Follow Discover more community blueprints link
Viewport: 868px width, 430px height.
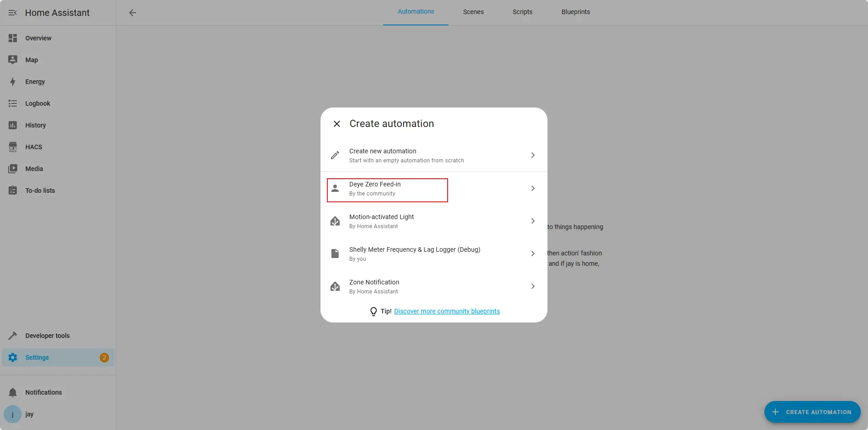447,311
